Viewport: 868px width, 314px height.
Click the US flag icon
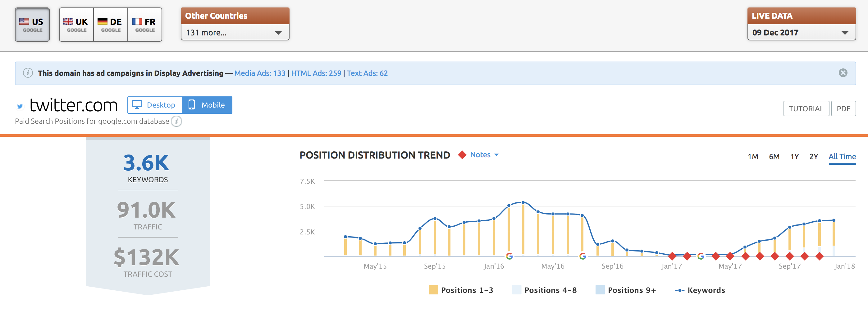24,21
